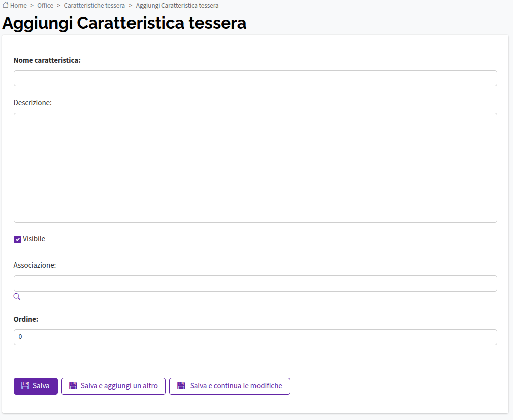Click the 'Ordine:' label

click(26, 319)
